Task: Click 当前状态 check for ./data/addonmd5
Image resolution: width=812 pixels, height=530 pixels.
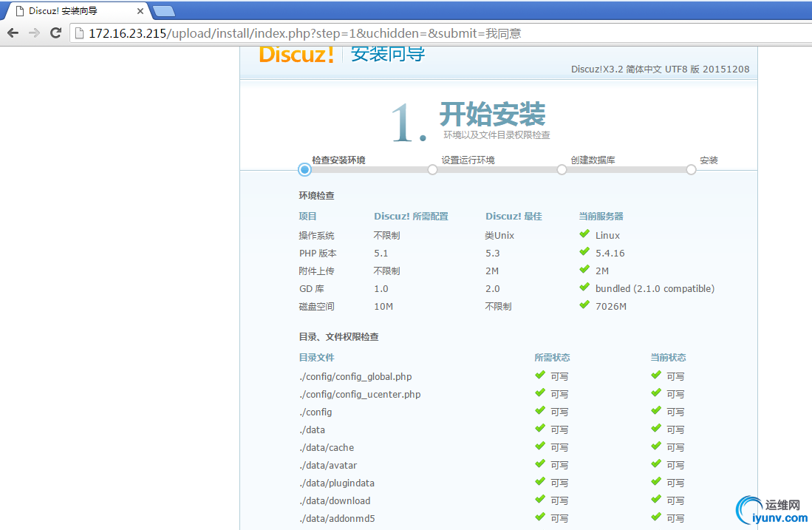Action: (x=656, y=517)
